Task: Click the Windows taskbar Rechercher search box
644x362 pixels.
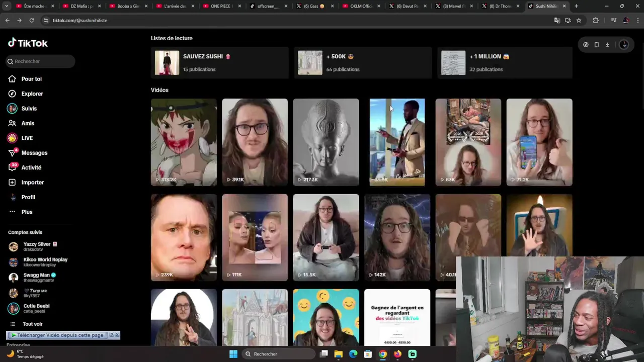Action: tap(279, 354)
